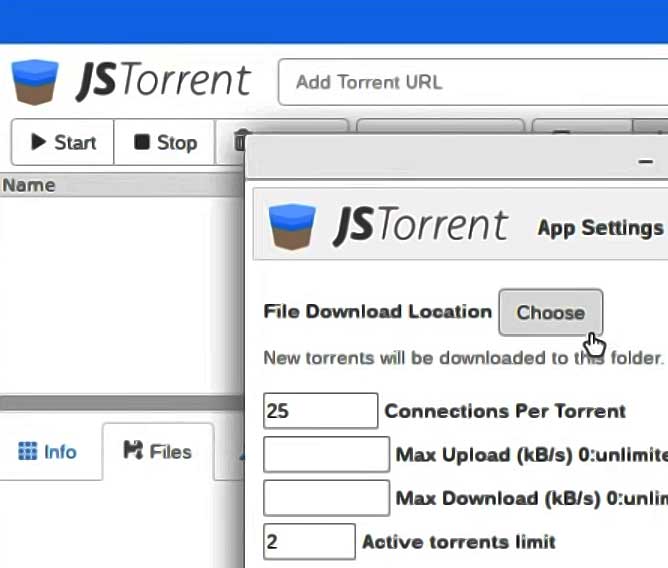Click the Name column header

point(122,185)
